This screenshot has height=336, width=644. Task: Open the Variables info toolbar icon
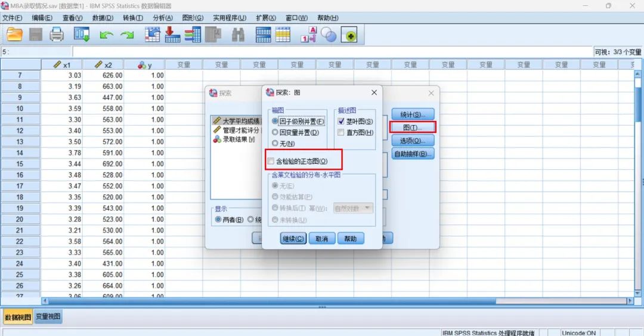[193, 35]
